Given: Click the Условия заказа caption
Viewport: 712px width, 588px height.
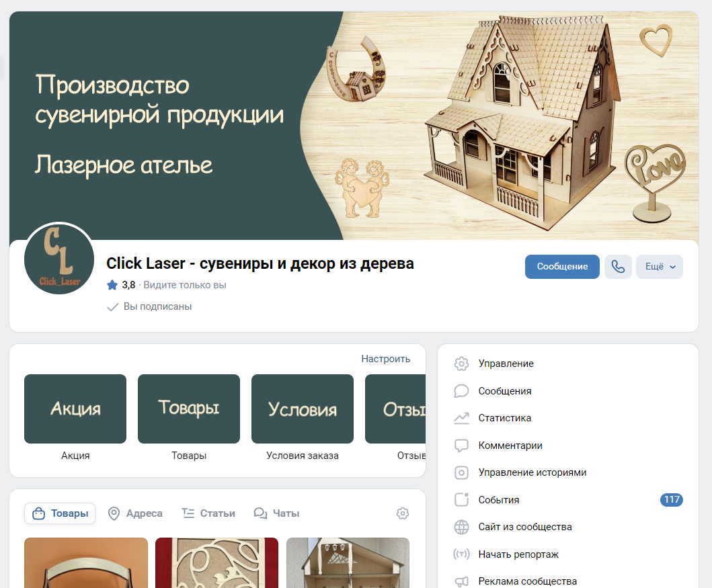Looking at the screenshot, I should [303, 456].
